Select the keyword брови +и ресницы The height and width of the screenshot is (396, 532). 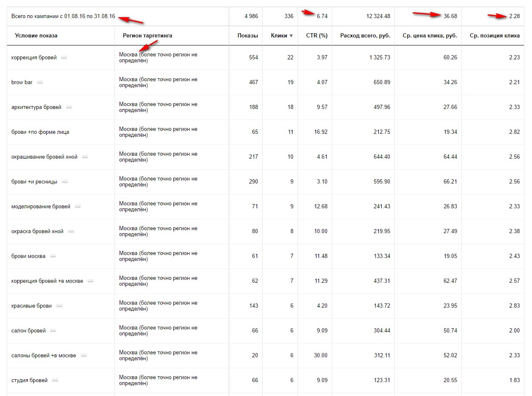click(35, 182)
